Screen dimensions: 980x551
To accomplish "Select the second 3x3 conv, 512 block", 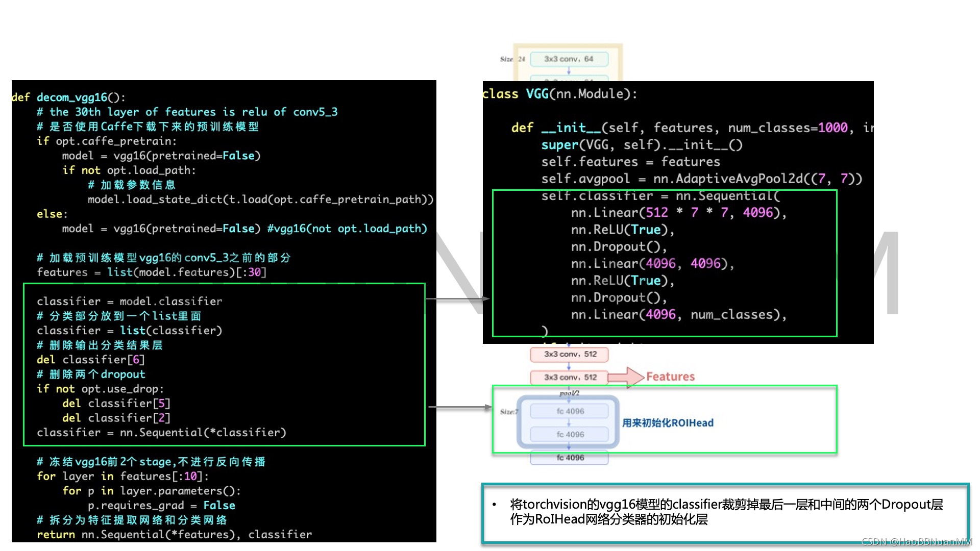I will [x=568, y=378].
